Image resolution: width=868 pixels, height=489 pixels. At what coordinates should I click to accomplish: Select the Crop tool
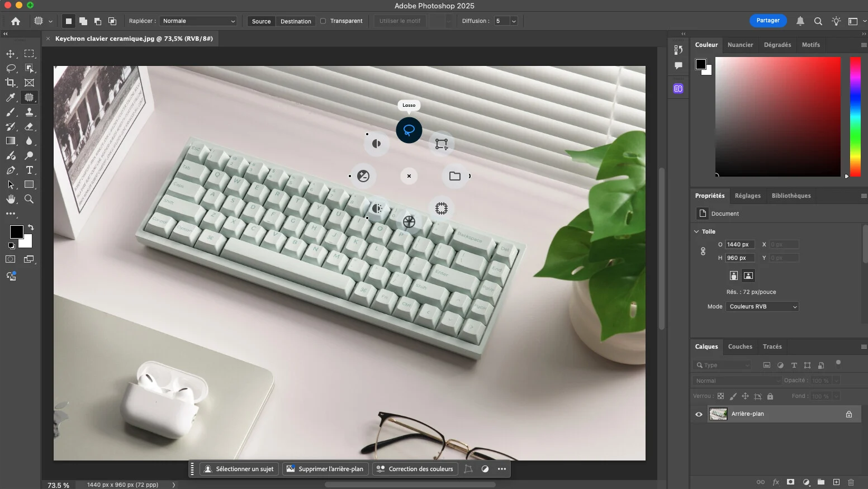(11, 83)
